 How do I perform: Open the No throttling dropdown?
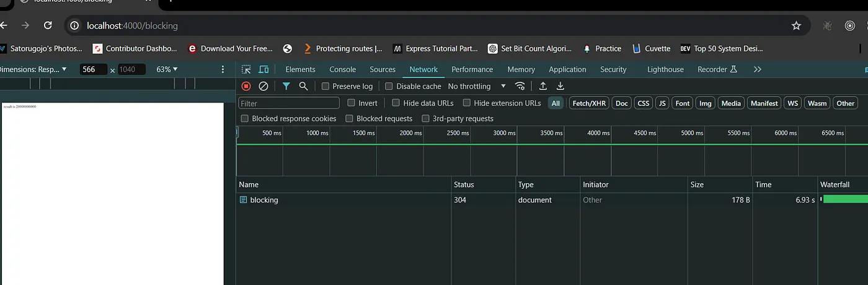click(x=476, y=86)
